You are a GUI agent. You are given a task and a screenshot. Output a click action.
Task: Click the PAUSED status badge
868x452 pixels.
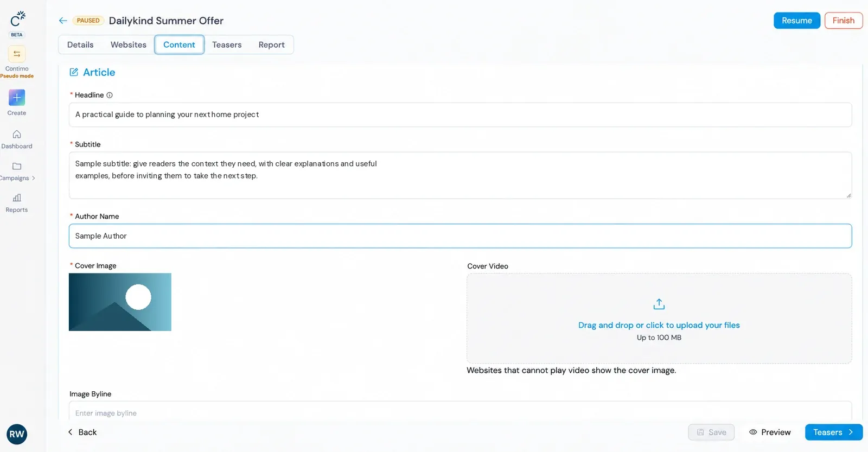pyautogui.click(x=88, y=21)
